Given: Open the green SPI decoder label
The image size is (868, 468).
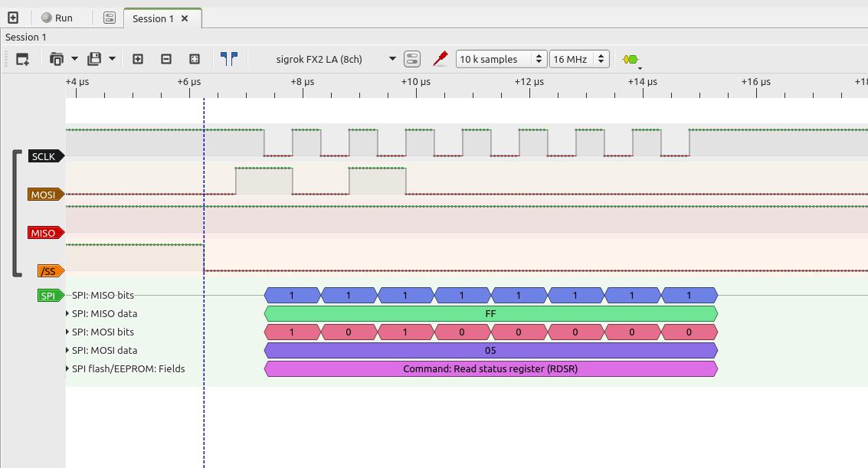Looking at the screenshot, I should 51,296.
